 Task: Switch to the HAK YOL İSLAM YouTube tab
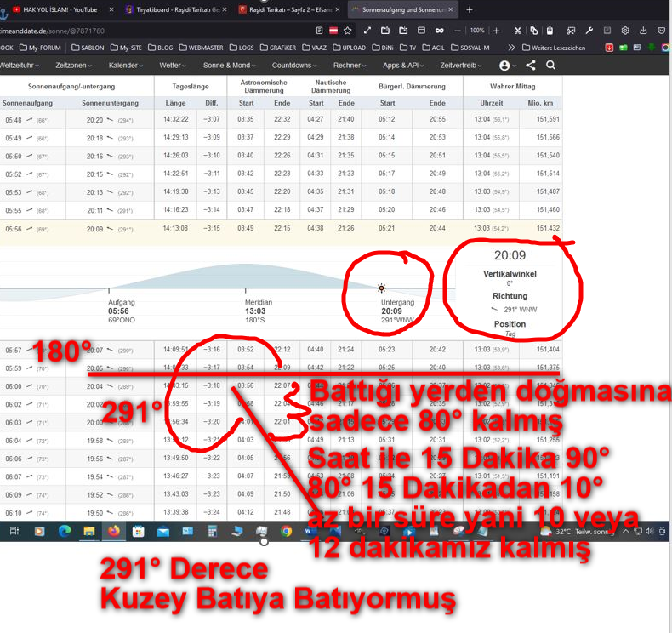coord(55,9)
